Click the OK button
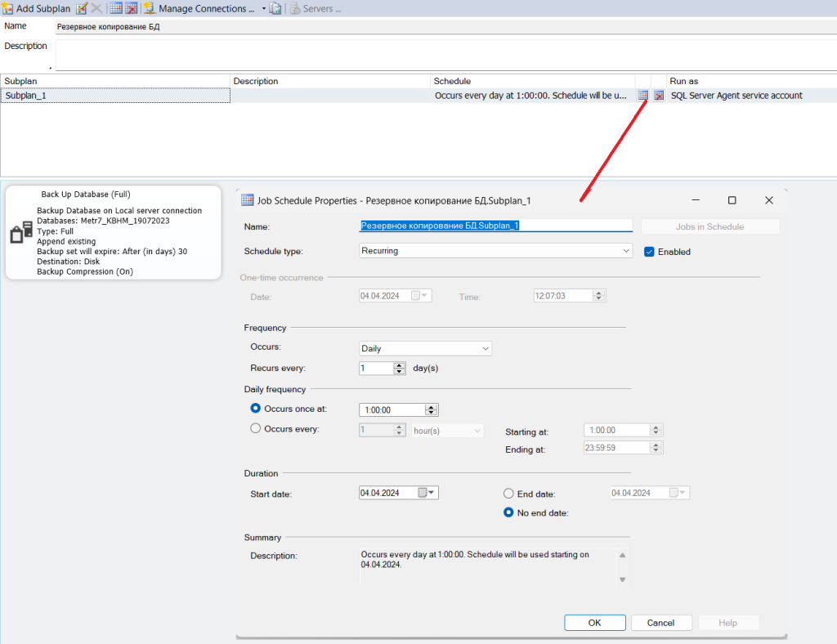 pyautogui.click(x=595, y=623)
